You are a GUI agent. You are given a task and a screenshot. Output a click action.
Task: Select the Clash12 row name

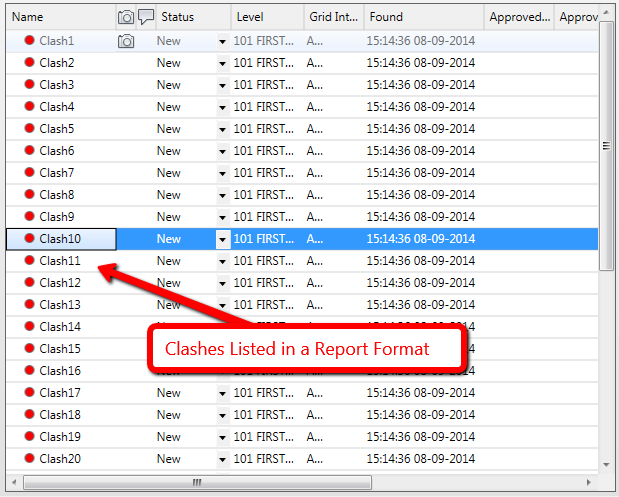coord(60,283)
